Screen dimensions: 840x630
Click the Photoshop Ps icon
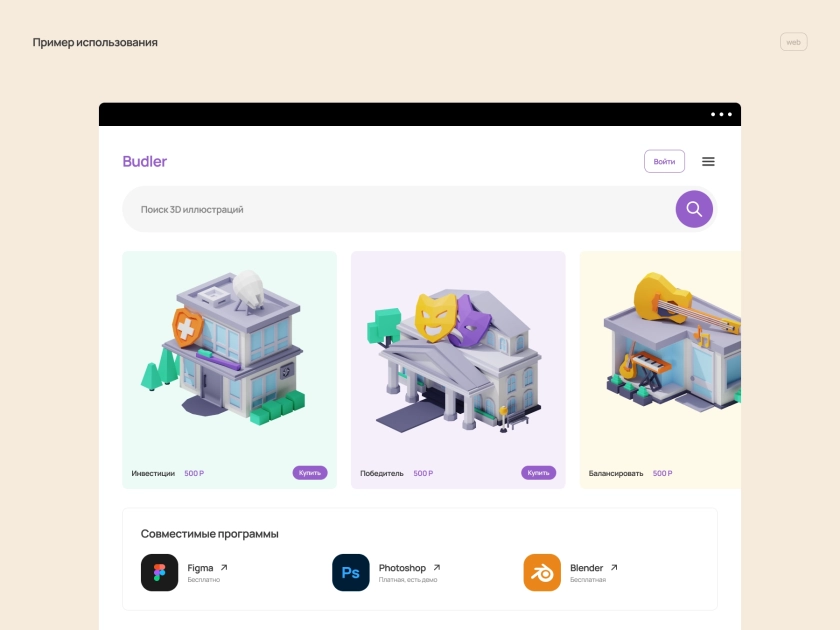(351, 572)
